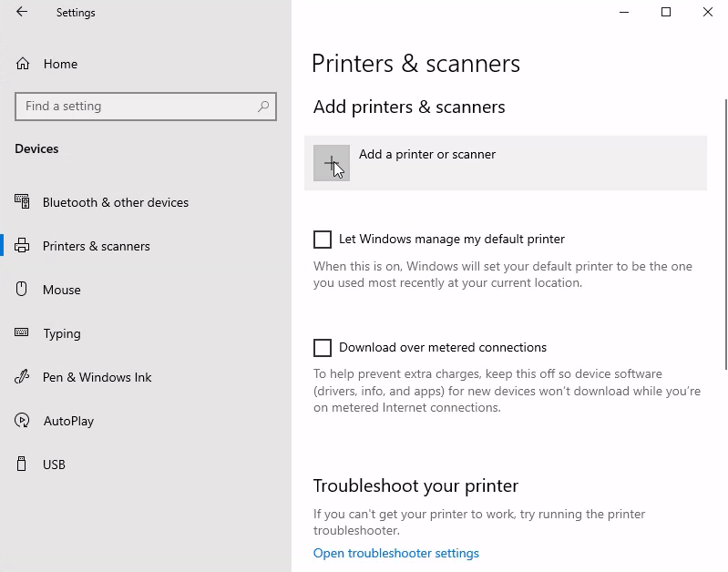Screen dimensions: 728x572
Task: Open Typing settings page
Action: click(62, 334)
